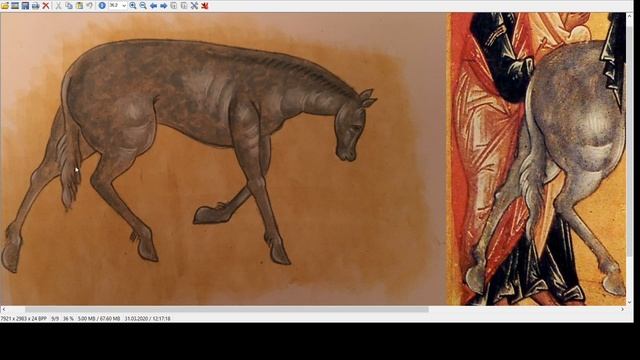Copy the image to clipboard
The height and width of the screenshot is (360, 640).
tap(69, 6)
